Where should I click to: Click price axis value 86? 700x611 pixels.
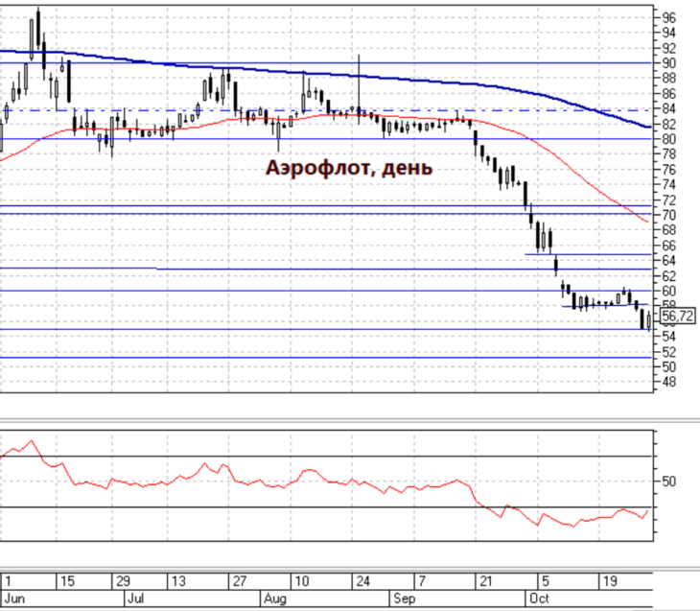click(668, 94)
